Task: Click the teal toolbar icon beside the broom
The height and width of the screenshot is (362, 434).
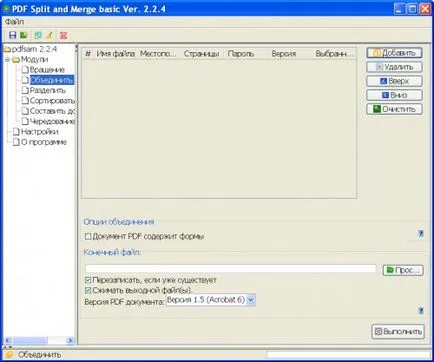Action: (x=38, y=35)
